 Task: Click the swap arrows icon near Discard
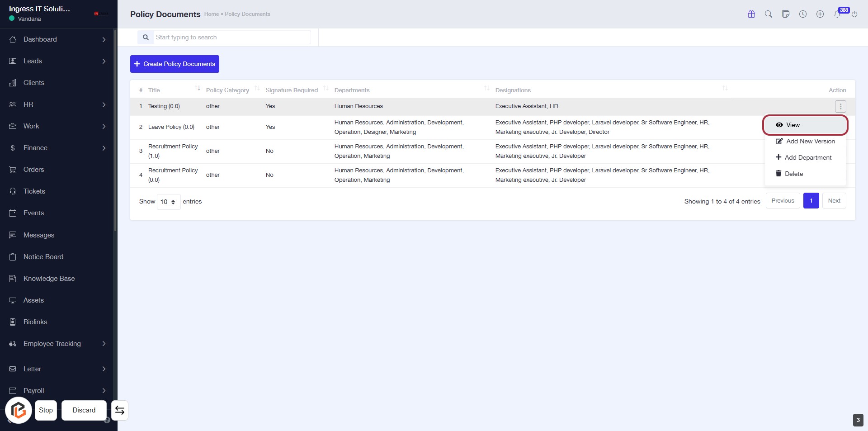pos(120,410)
